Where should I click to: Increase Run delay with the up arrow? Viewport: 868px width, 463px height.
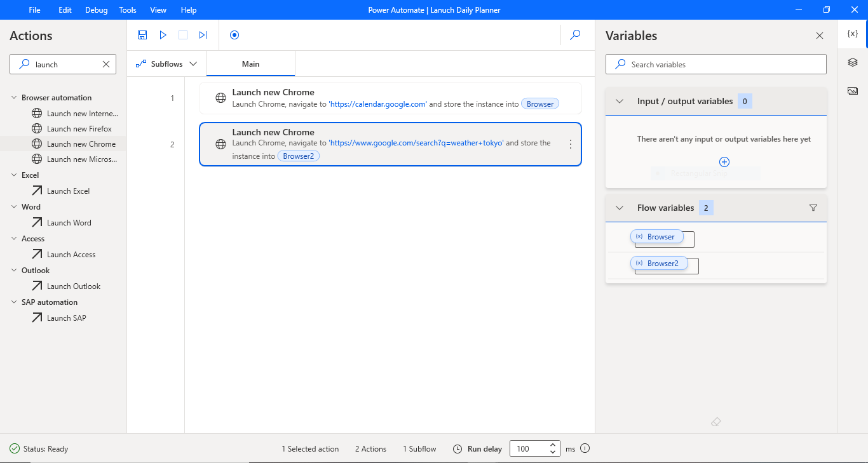553,445
